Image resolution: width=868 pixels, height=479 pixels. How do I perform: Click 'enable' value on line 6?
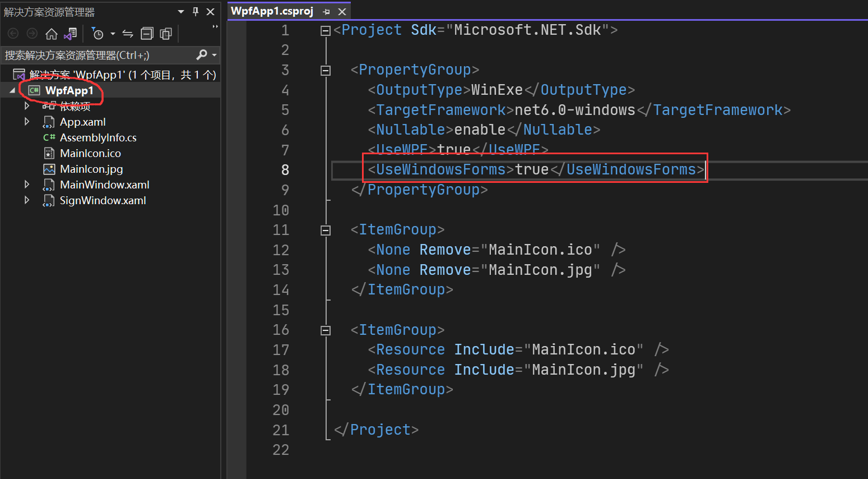coord(480,130)
